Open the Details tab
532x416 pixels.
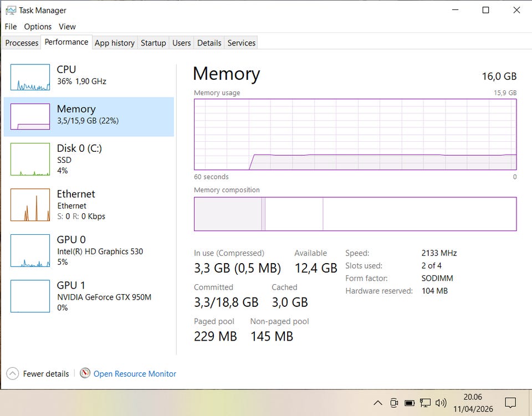coord(209,43)
